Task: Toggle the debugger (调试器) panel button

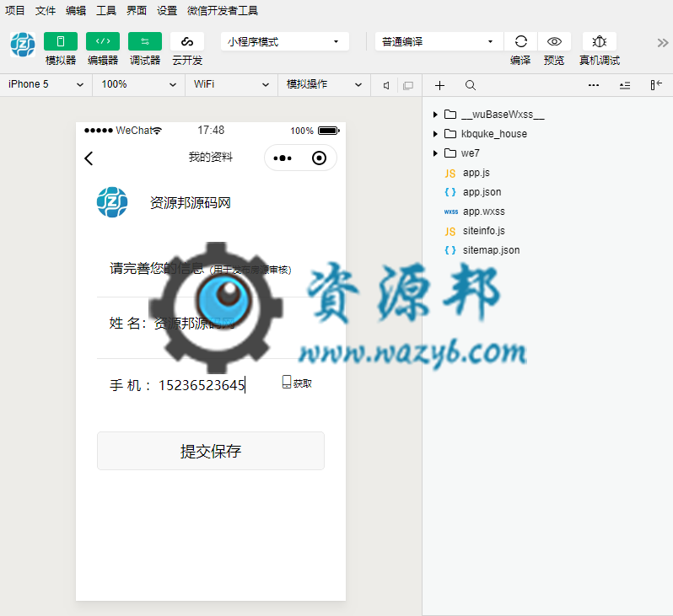Action: [x=145, y=41]
